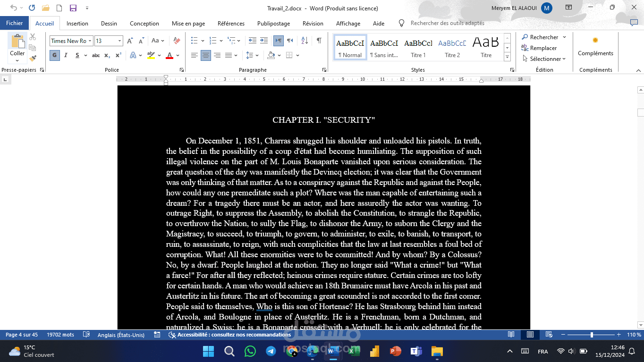
Task: Increase font size with the grow-font icon
Action: coord(131,41)
